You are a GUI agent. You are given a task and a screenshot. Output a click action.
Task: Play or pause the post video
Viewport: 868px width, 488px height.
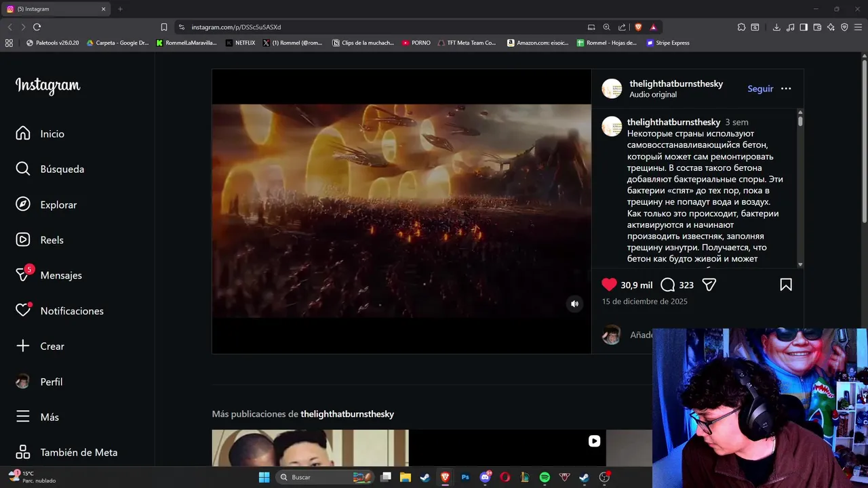tap(401, 211)
